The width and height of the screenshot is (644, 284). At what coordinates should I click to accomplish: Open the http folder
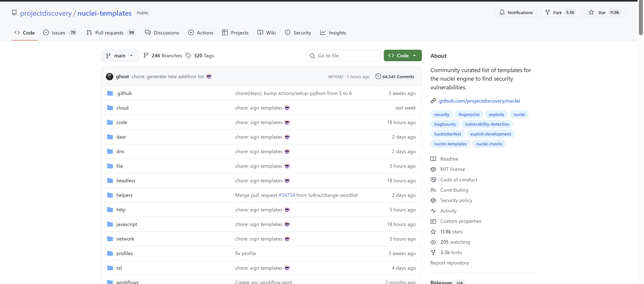pos(121,210)
